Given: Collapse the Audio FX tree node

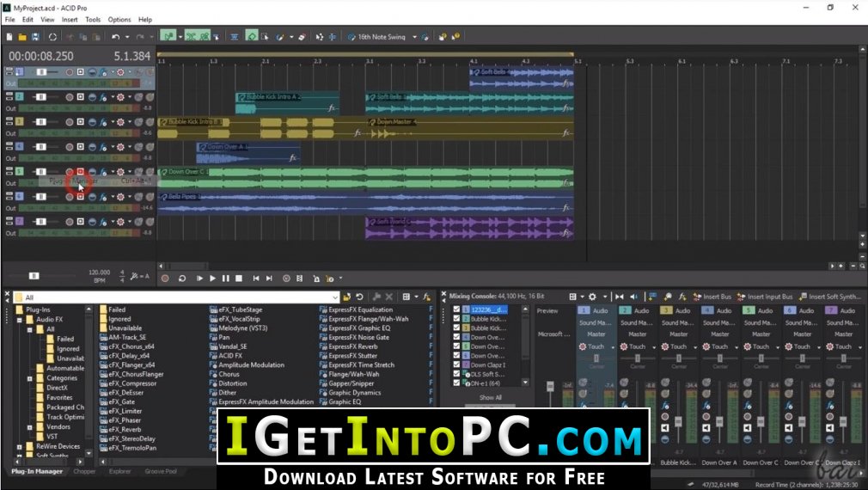Looking at the screenshot, I should tap(20, 320).
